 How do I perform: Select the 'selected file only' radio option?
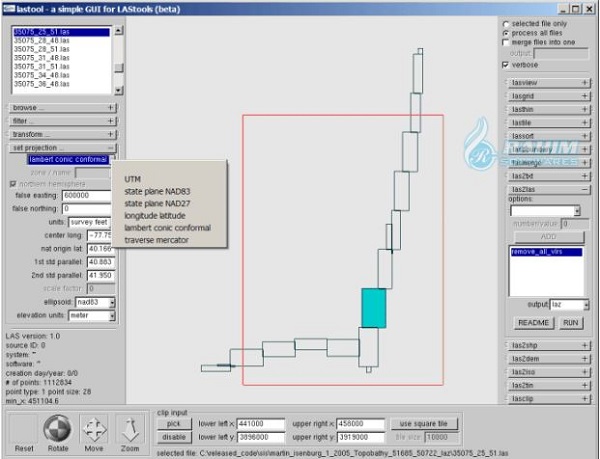tap(505, 23)
